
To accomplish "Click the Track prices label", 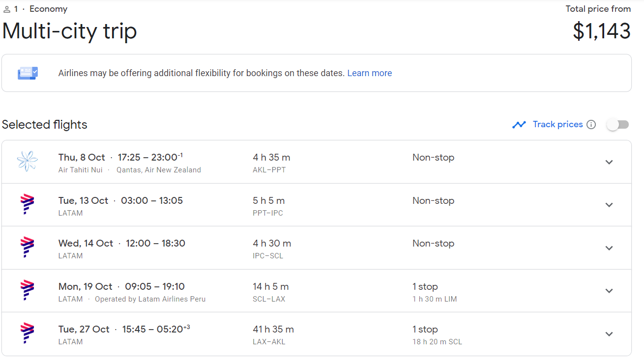I will [558, 124].
